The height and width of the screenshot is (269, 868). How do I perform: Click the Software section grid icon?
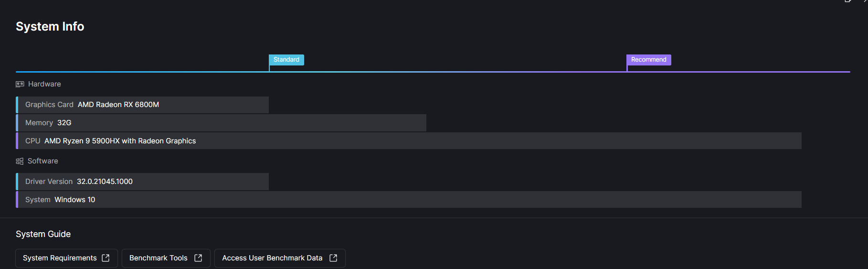(20, 161)
